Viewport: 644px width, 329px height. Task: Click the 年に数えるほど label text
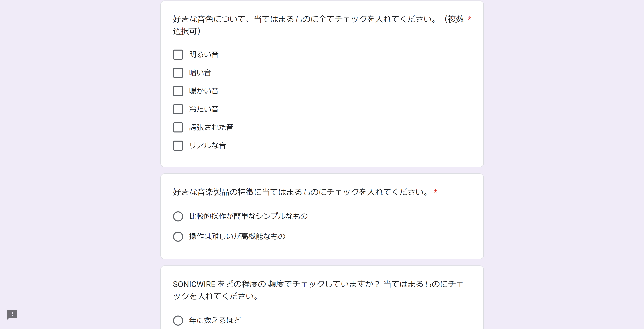point(215,320)
